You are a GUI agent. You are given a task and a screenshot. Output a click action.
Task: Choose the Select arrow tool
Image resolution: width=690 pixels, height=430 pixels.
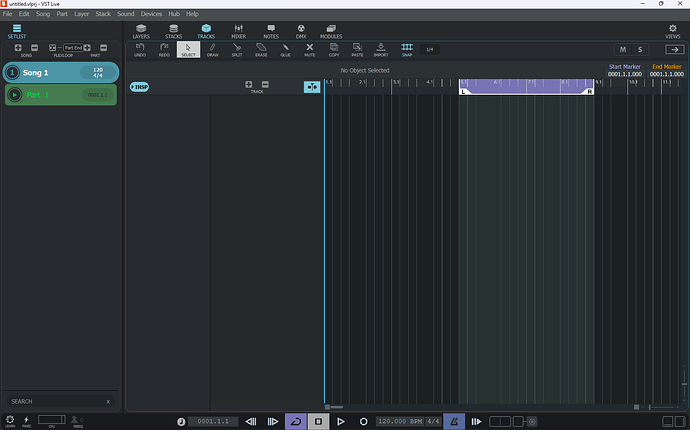(188, 49)
